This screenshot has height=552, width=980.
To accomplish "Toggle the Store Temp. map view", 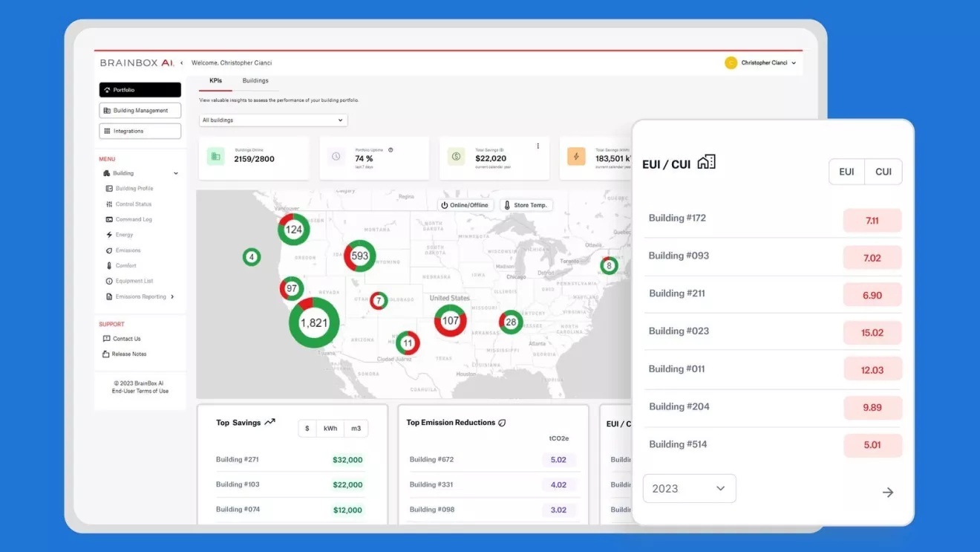I will coord(526,205).
